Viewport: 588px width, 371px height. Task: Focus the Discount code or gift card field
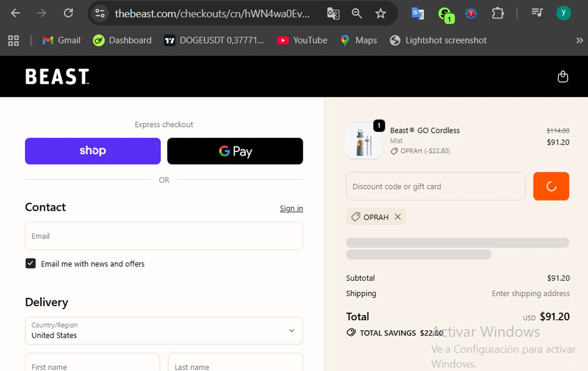436,186
